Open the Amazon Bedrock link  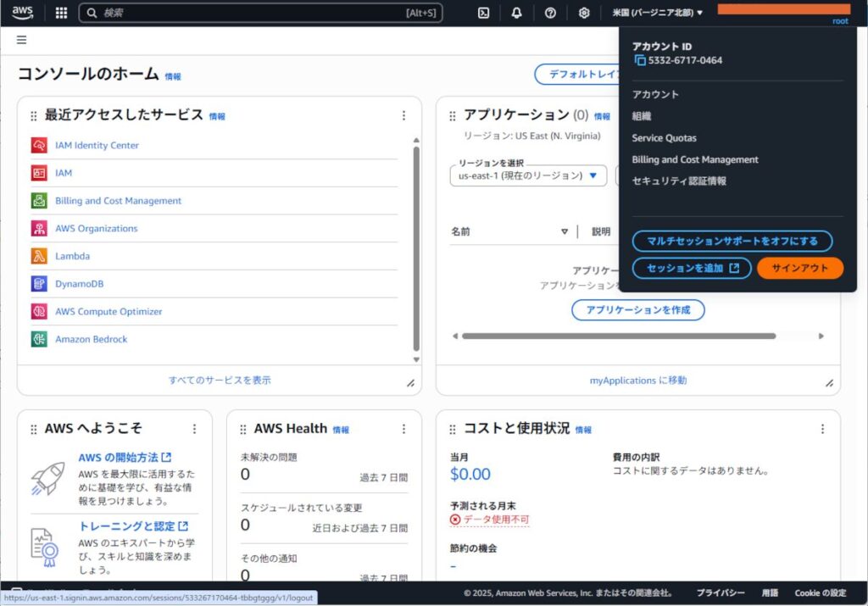click(92, 339)
